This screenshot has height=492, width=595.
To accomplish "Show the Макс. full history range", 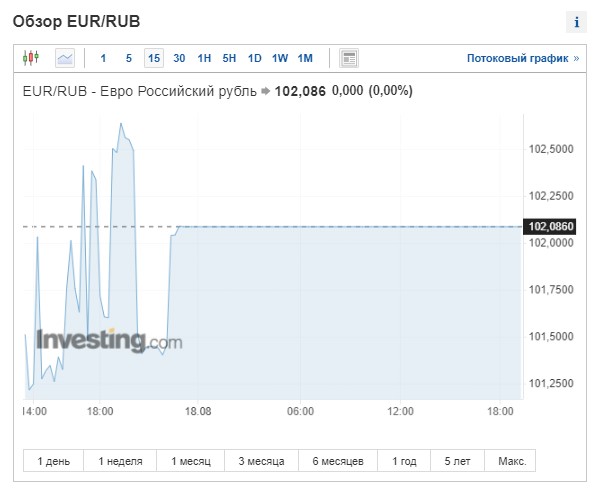I will [x=512, y=461].
